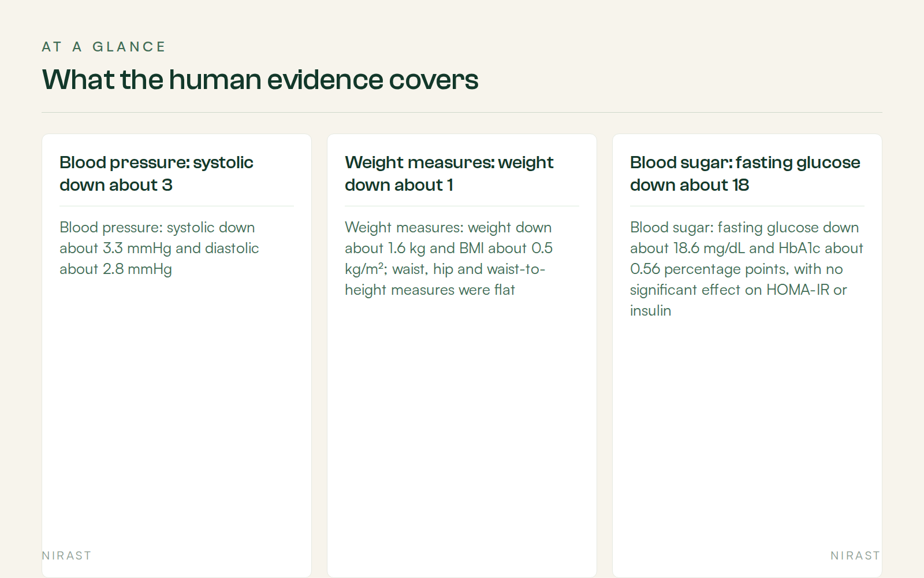The image size is (924, 578).
Task: Select the card title 'Weight measures: weight down about 1'
Action: [x=449, y=173]
